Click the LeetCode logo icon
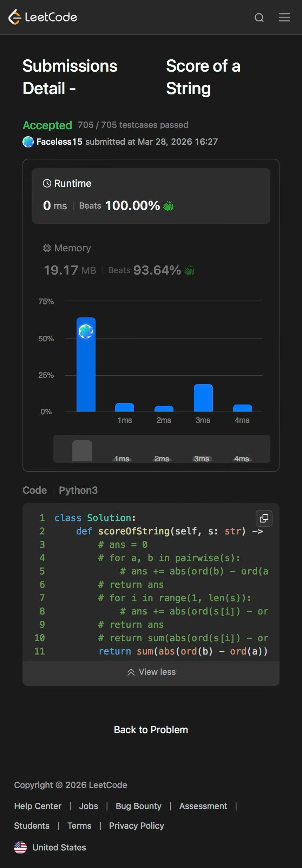302x868 pixels. (15, 17)
